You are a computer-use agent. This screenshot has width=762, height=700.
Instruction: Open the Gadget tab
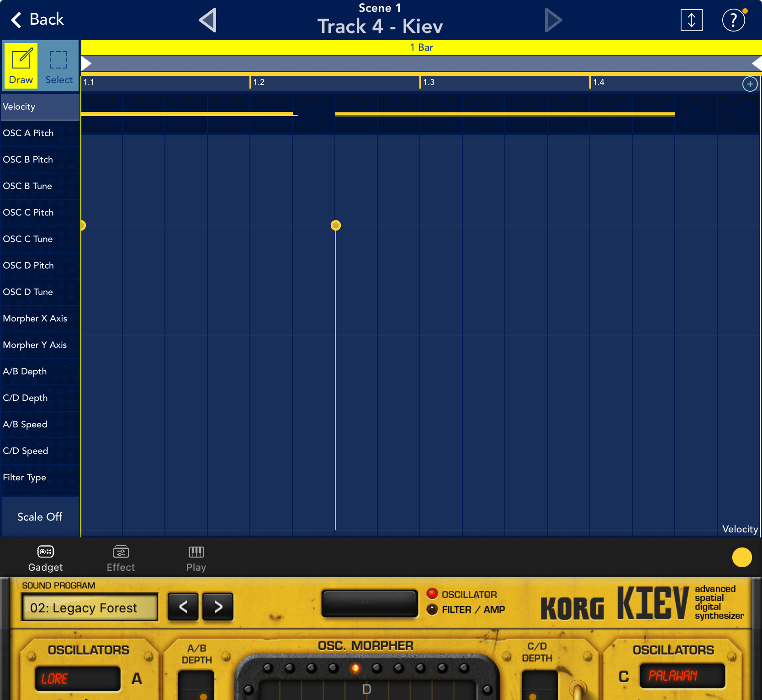point(45,558)
